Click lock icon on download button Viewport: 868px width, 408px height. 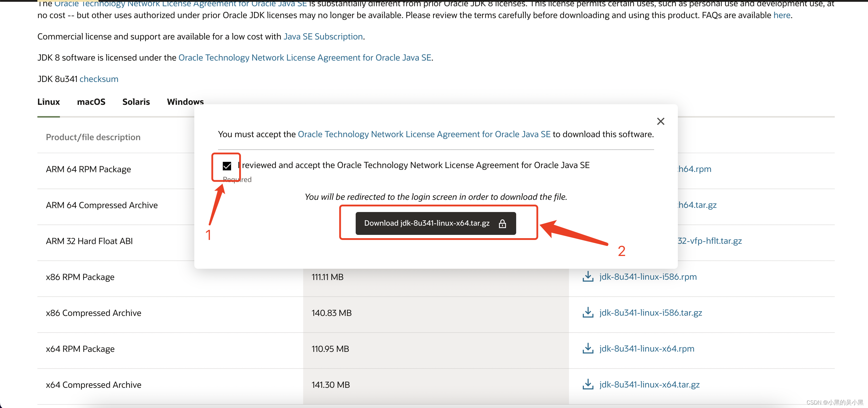coord(502,224)
